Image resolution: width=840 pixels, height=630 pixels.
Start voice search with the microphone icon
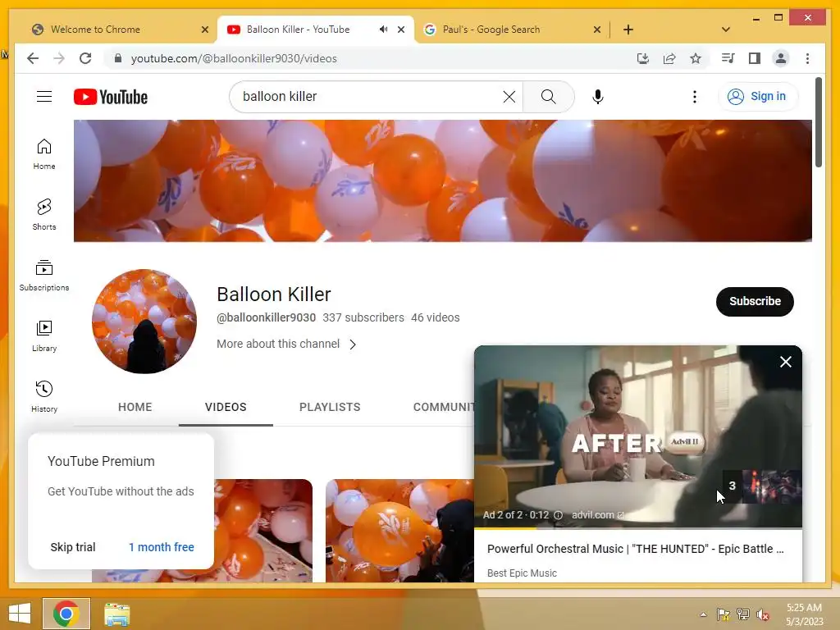(x=598, y=97)
